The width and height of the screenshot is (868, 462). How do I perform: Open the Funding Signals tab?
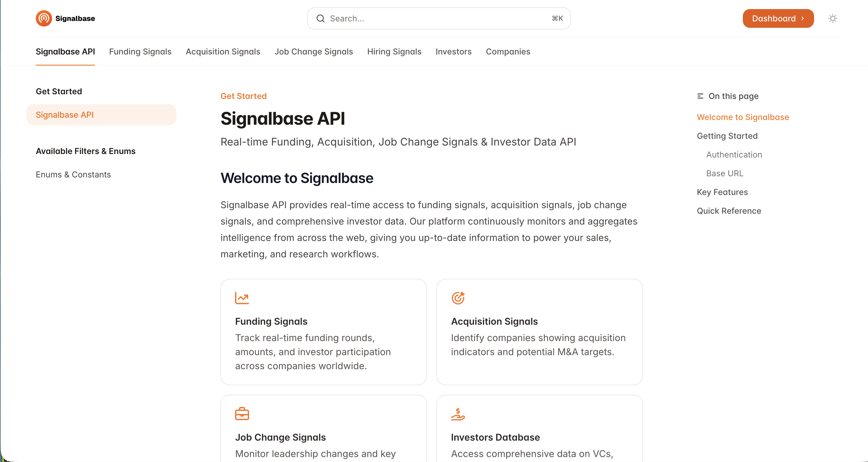(140, 52)
